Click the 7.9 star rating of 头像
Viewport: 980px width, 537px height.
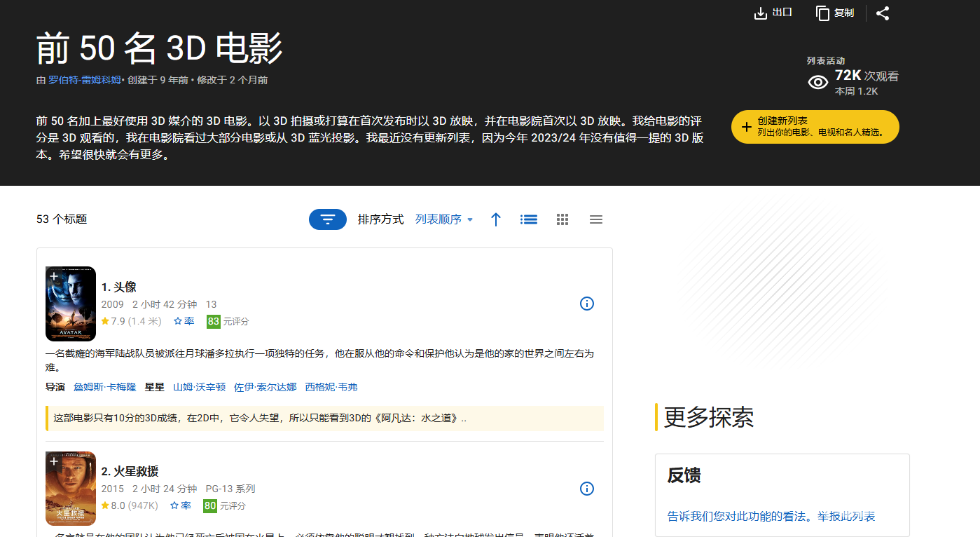tap(131, 321)
